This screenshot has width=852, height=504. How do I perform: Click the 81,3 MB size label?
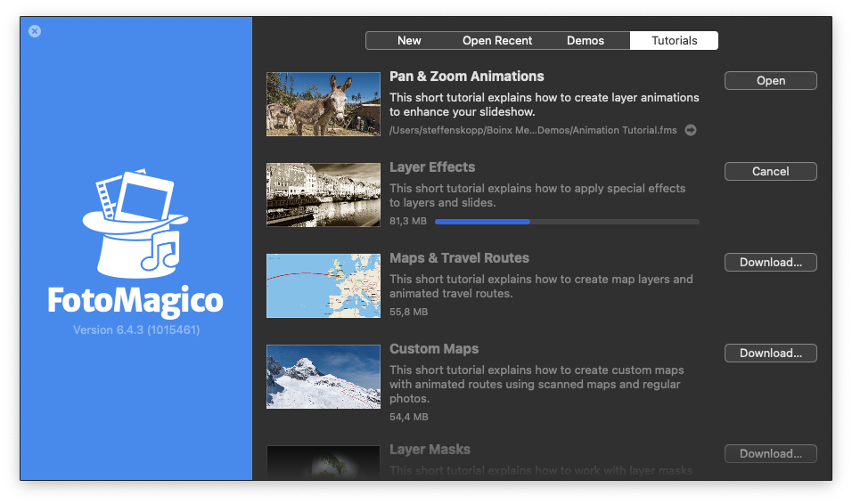[408, 222]
